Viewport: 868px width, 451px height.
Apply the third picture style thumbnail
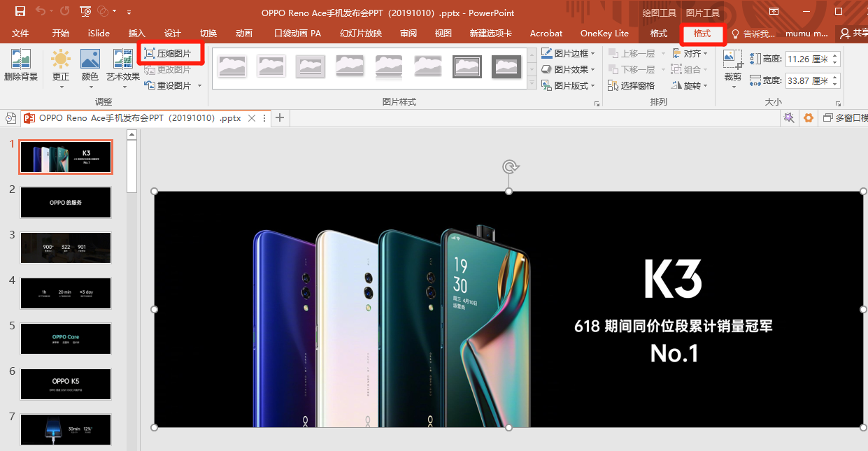[310, 66]
